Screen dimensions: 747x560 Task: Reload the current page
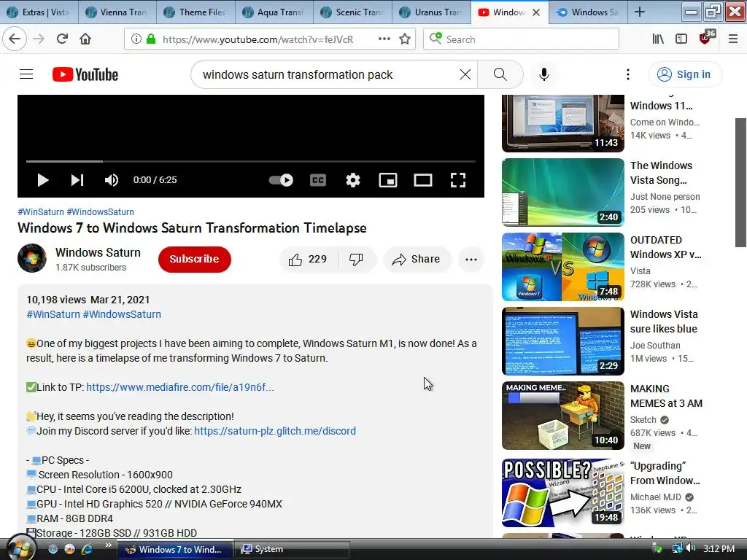point(62,39)
